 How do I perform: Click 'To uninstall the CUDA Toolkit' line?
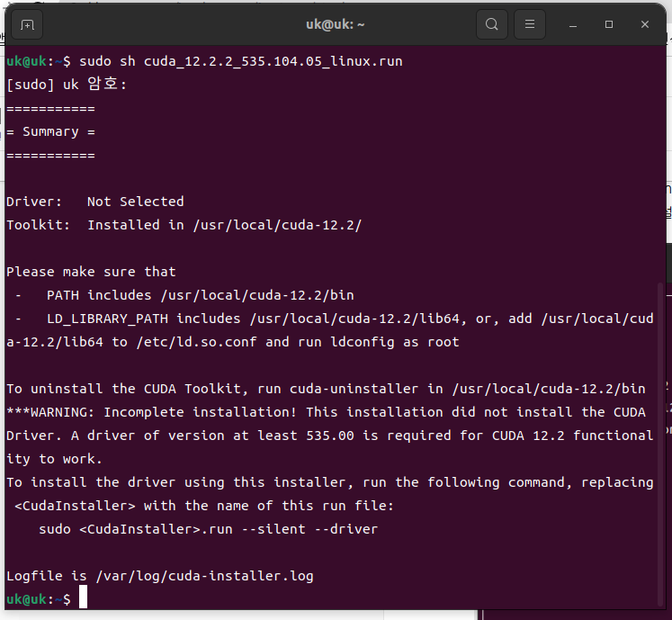[326, 389]
